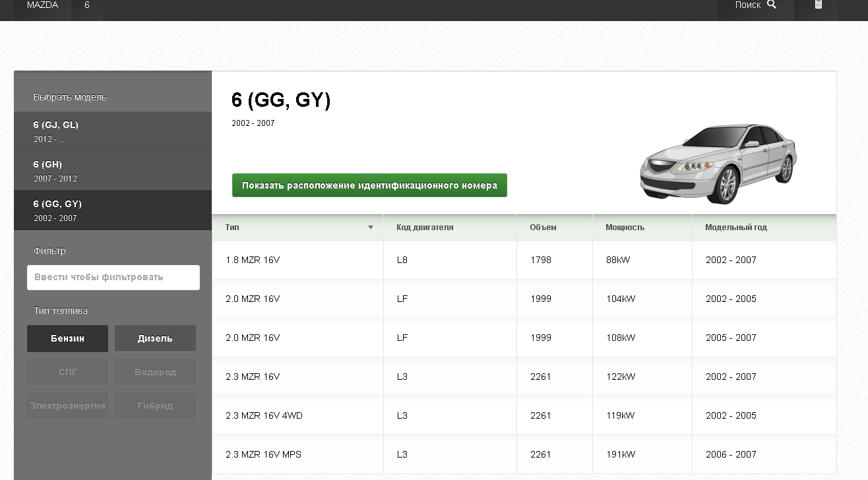Toggle the Дизель fuel filter
868x480 pixels.
tap(155, 338)
